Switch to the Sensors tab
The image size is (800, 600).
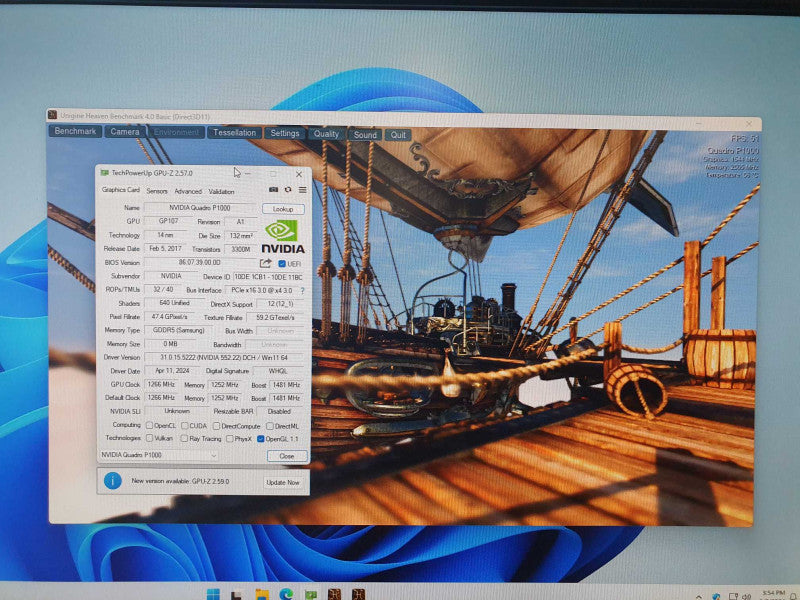(157, 191)
